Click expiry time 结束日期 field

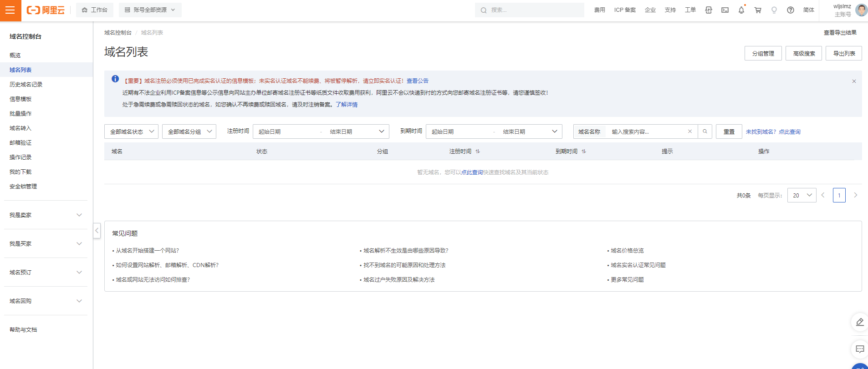tap(524, 131)
